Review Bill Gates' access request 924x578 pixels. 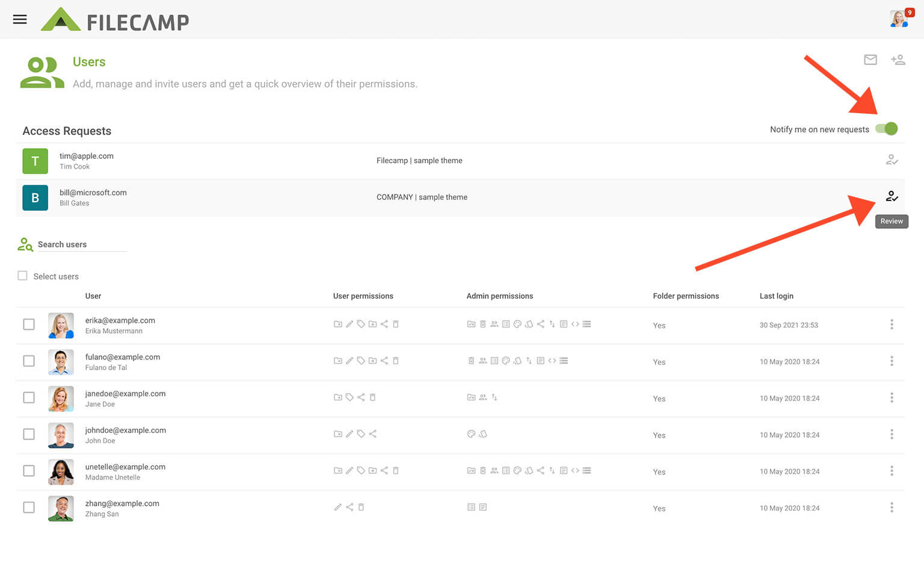click(x=892, y=196)
